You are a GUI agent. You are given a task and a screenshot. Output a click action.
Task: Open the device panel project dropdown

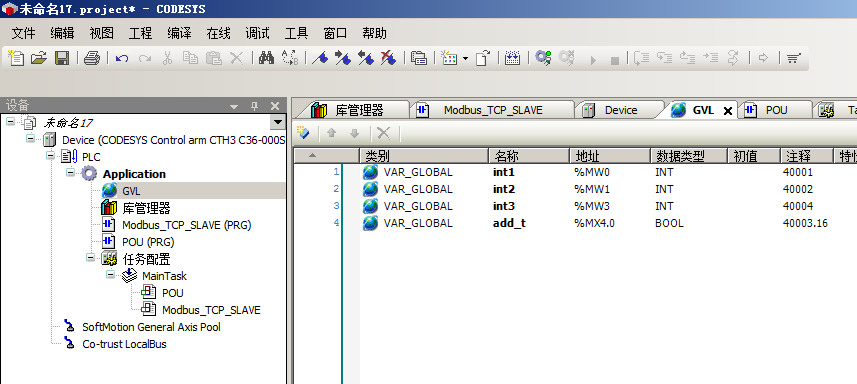coord(278,122)
